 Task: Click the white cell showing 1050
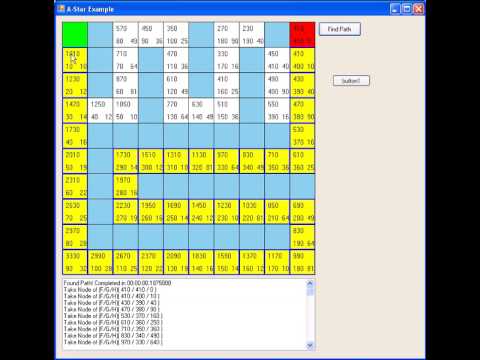[x=126, y=111]
